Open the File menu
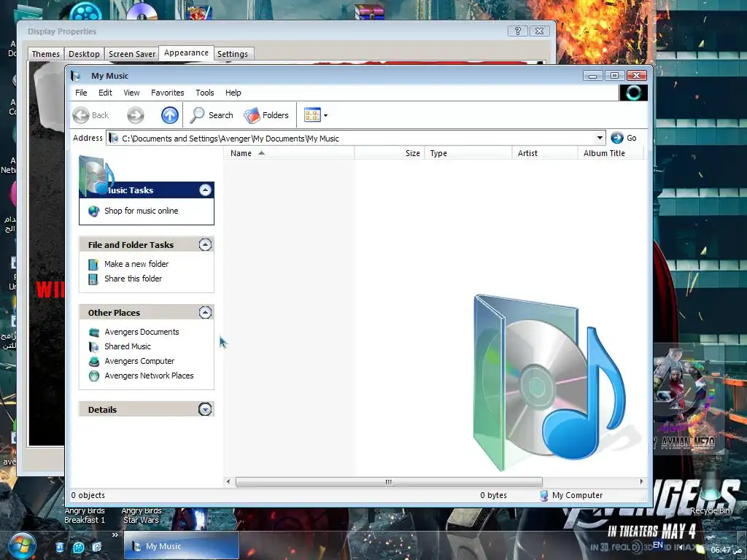Viewport: 747px width, 560px height. (x=81, y=93)
